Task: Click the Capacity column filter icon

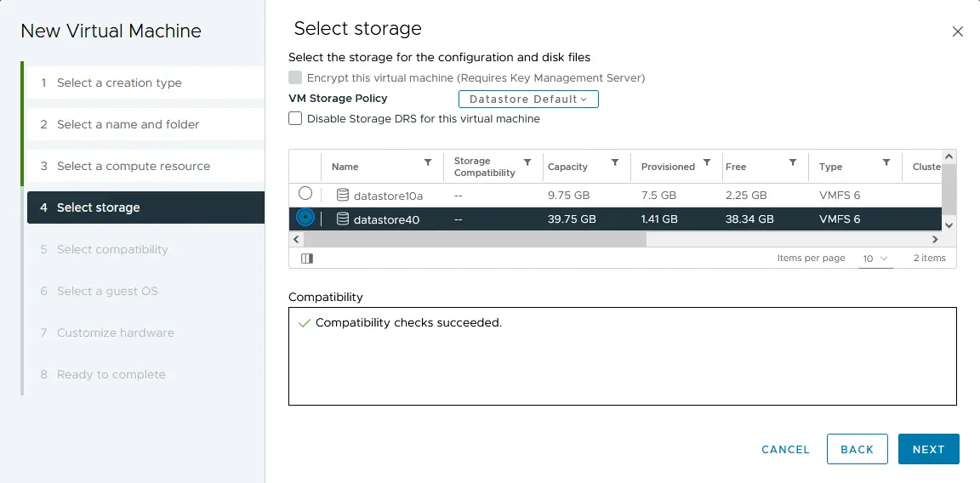Action: pyautogui.click(x=614, y=162)
